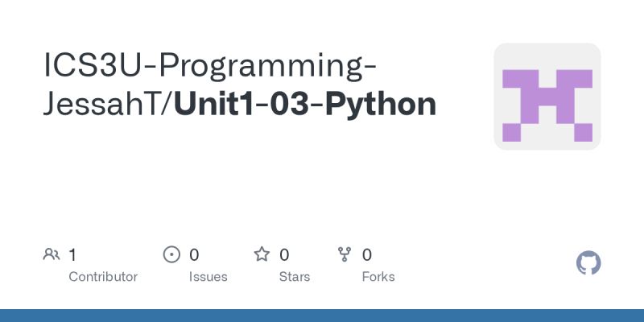The image size is (644, 322).
Task: Click the issues circle-dot icon
Action: 171,254
